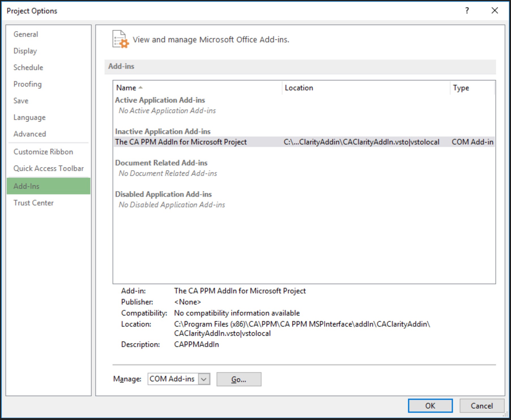The height and width of the screenshot is (420, 511).
Task: Click the Go... button
Action: point(239,379)
